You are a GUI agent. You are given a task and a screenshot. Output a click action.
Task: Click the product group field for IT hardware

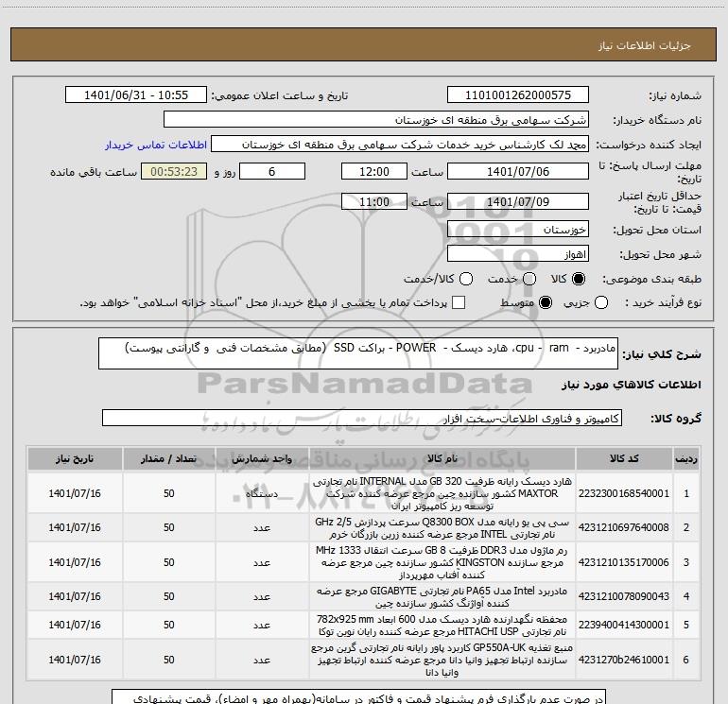[x=362, y=418]
